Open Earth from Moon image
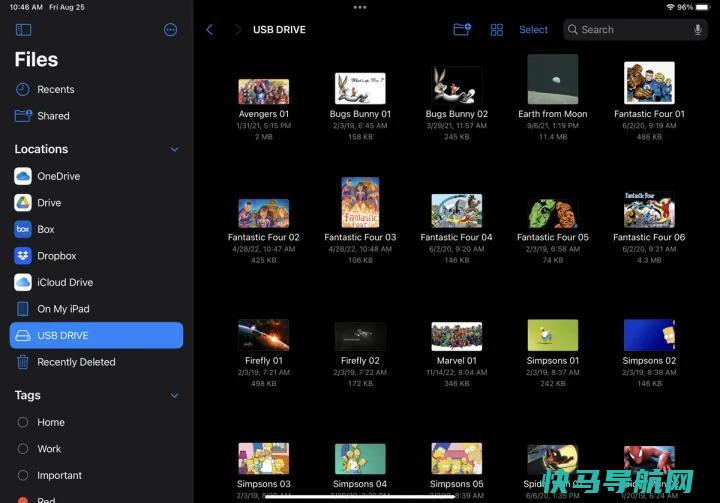720x503 pixels. [x=553, y=79]
